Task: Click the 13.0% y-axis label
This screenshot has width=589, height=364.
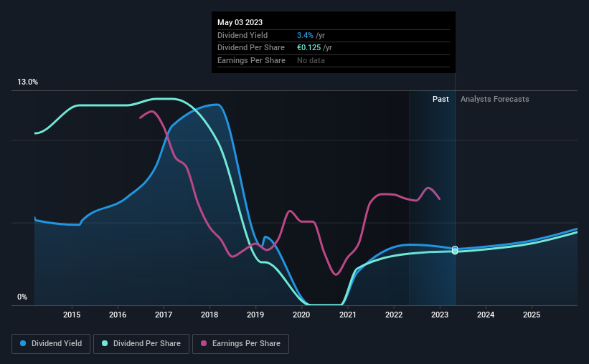Action: (27, 82)
